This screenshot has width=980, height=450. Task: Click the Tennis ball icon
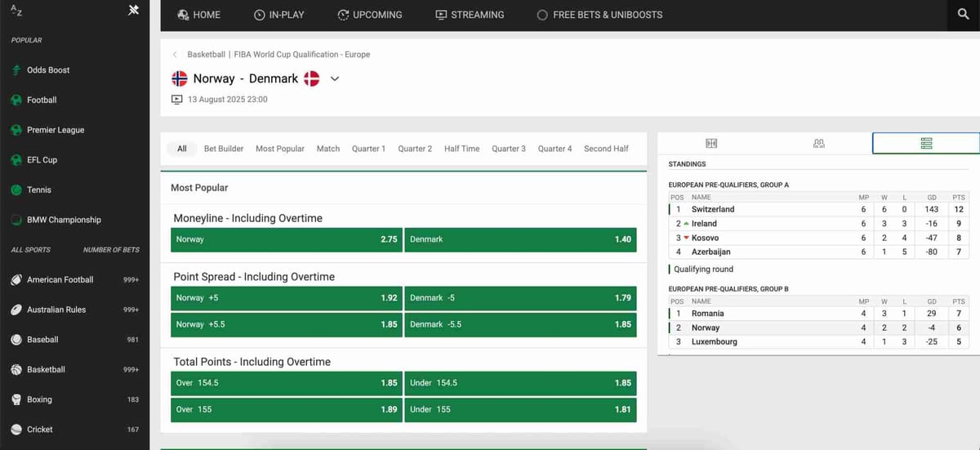click(16, 190)
